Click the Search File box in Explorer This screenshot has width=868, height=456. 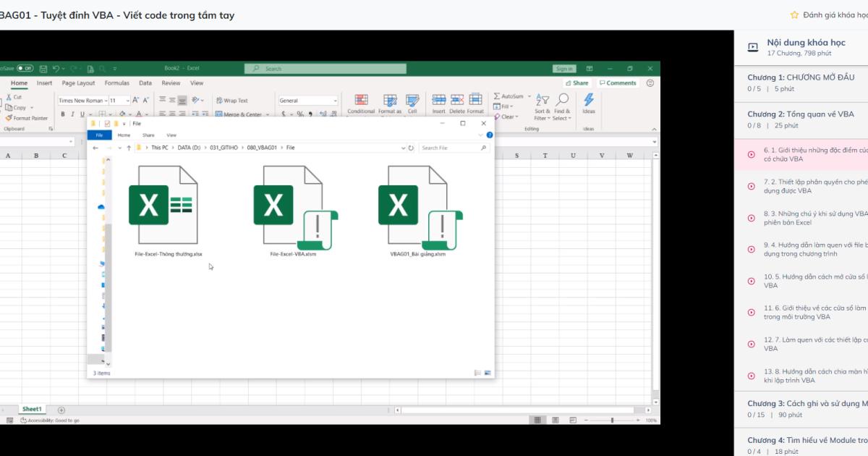(454, 148)
